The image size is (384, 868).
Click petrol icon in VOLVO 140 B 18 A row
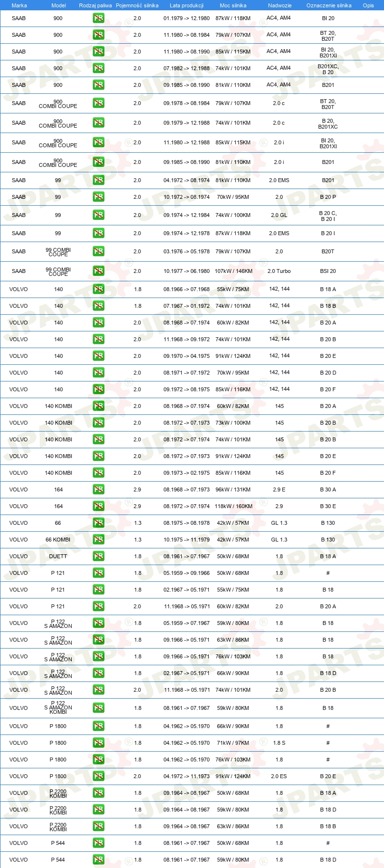tap(99, 289)
